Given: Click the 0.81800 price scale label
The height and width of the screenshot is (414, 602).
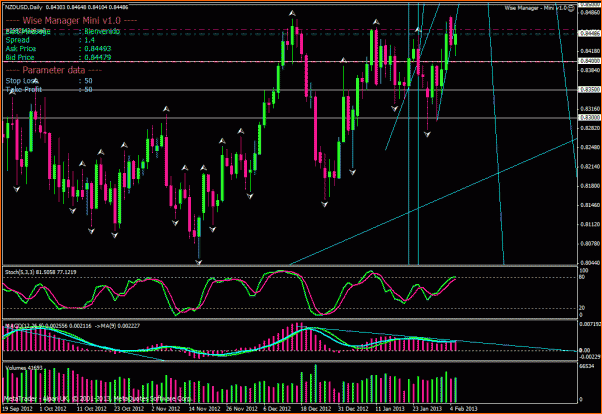Looking at the screenshot, I should 590,185.
